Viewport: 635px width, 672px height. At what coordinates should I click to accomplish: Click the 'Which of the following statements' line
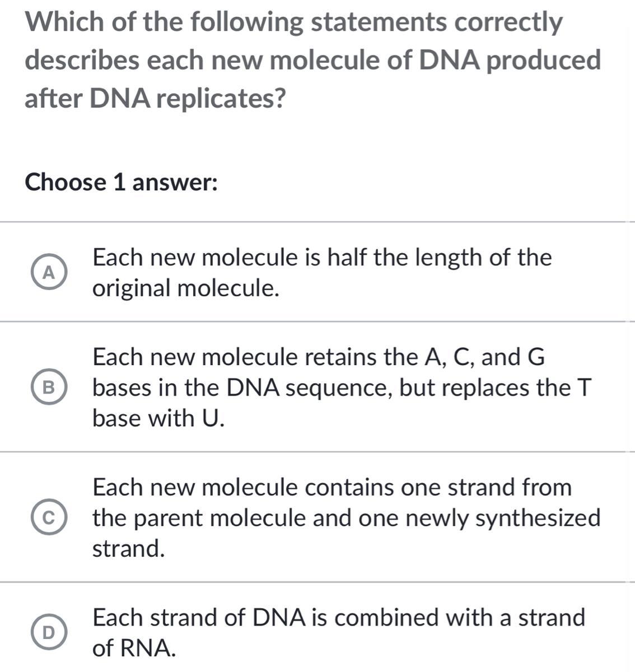coord(294,22)
